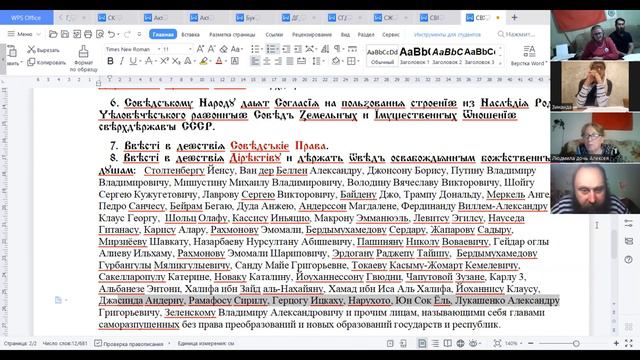Click the Open folder icon

click(x=53, y=34)
